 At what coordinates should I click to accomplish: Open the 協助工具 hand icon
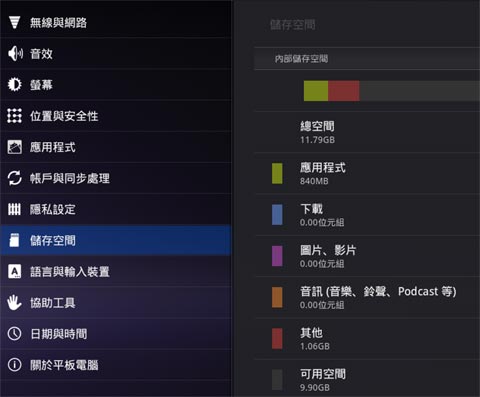[14, 303]
